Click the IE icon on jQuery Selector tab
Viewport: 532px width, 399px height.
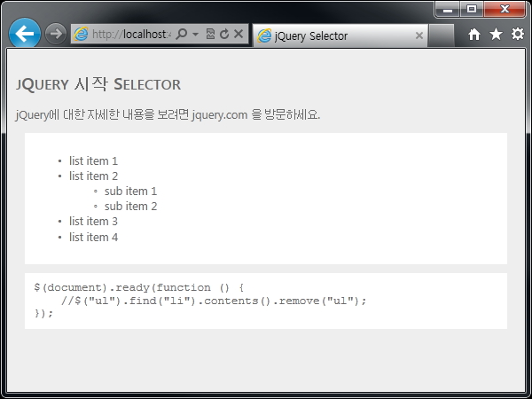(x=264, y=35)
